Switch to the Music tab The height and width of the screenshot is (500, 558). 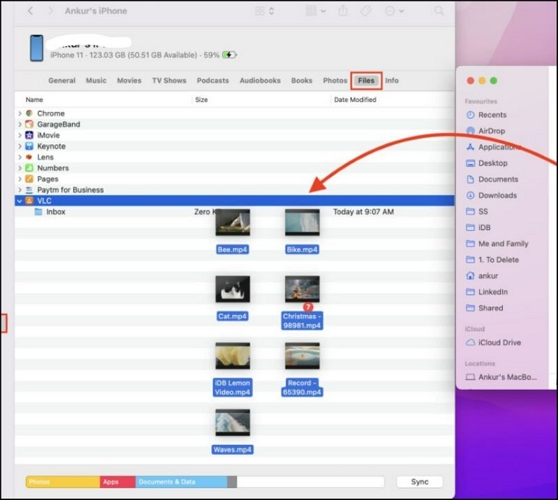coord(96,80)
